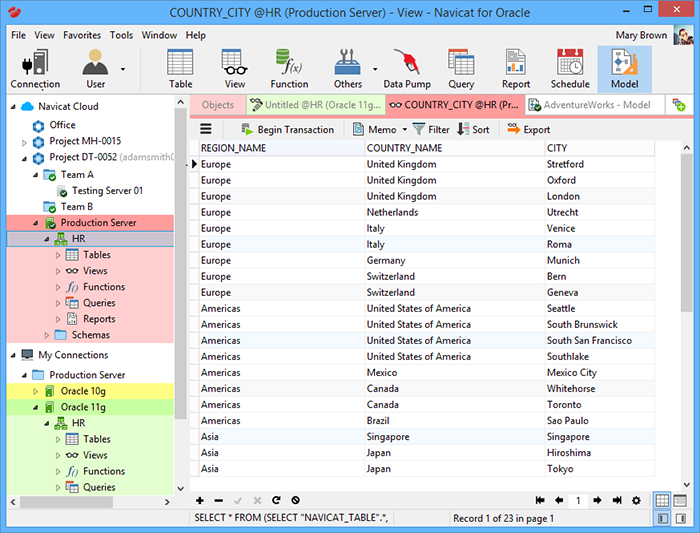
Task: Click the COUNTRY_NAME column header
Action: (455, 148)
